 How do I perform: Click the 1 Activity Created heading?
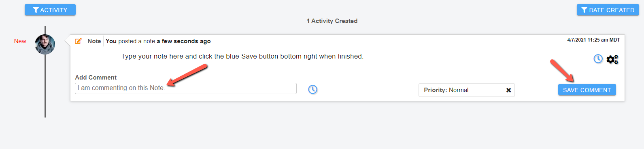tap(332, 21)
